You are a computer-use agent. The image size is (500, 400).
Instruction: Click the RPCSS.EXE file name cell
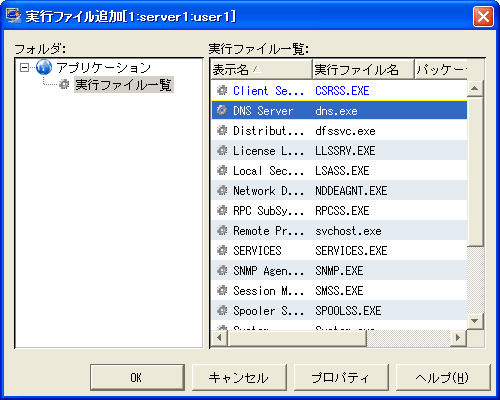point(342,211)
